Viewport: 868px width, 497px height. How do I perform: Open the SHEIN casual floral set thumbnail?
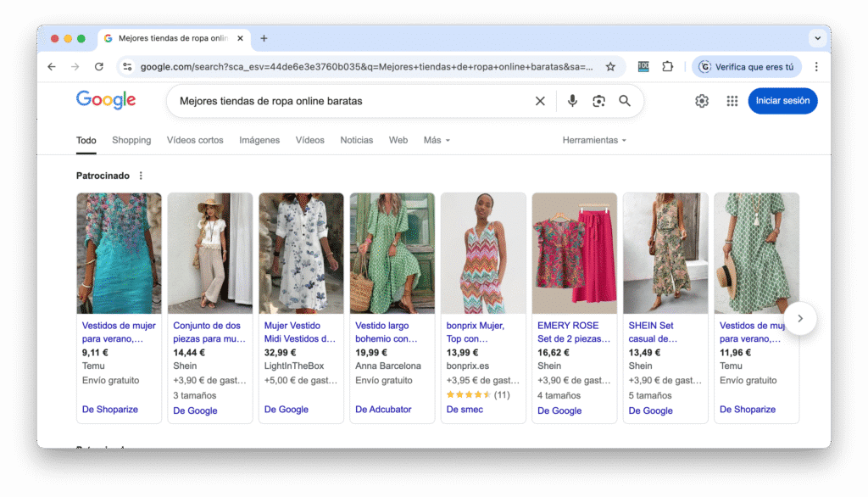click(x=665, y=254)
